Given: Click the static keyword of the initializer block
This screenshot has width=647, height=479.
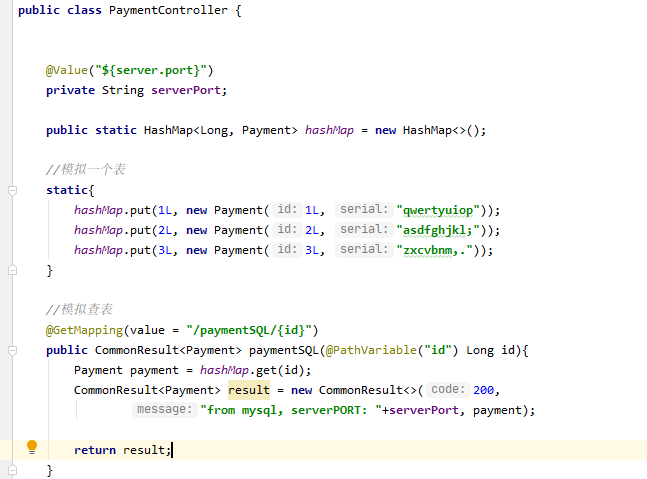Looking at the screenshot, I should [x=67, y=190].
